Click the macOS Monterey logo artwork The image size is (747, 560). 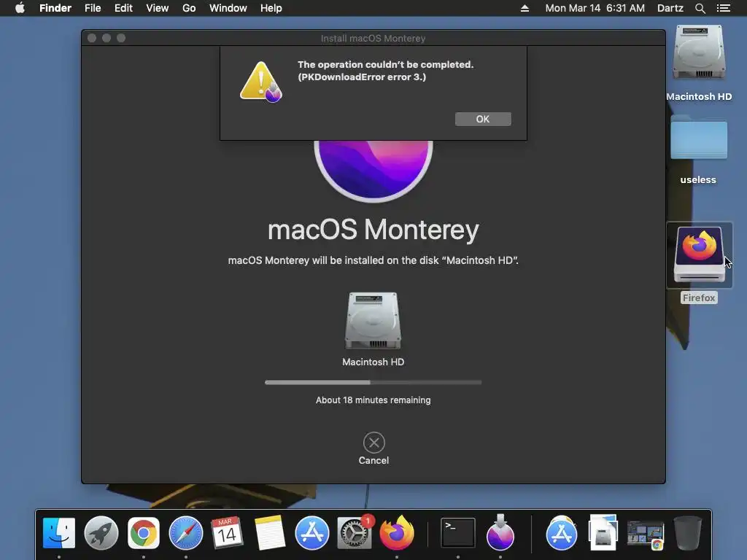[373, 171]
